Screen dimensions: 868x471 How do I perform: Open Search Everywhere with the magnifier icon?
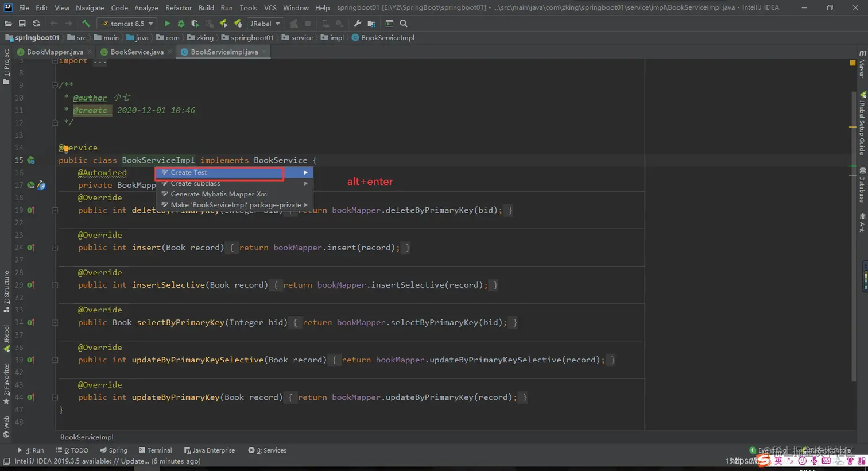[404, 24]
